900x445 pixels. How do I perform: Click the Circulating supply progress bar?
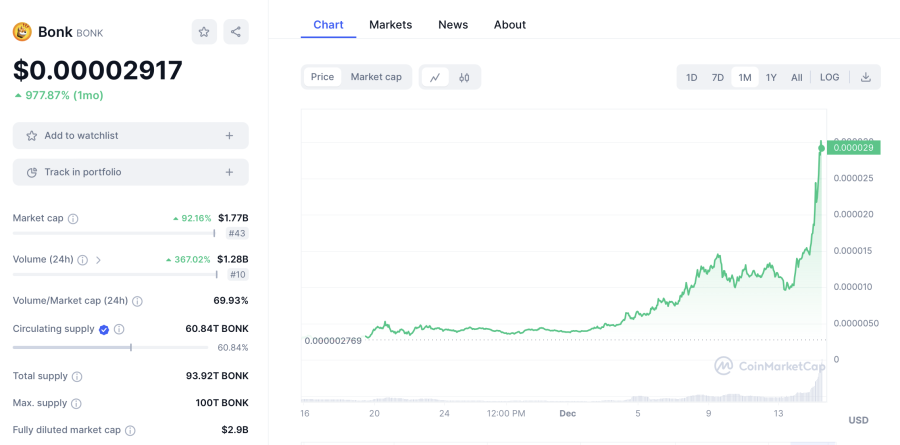pos(110,347)
